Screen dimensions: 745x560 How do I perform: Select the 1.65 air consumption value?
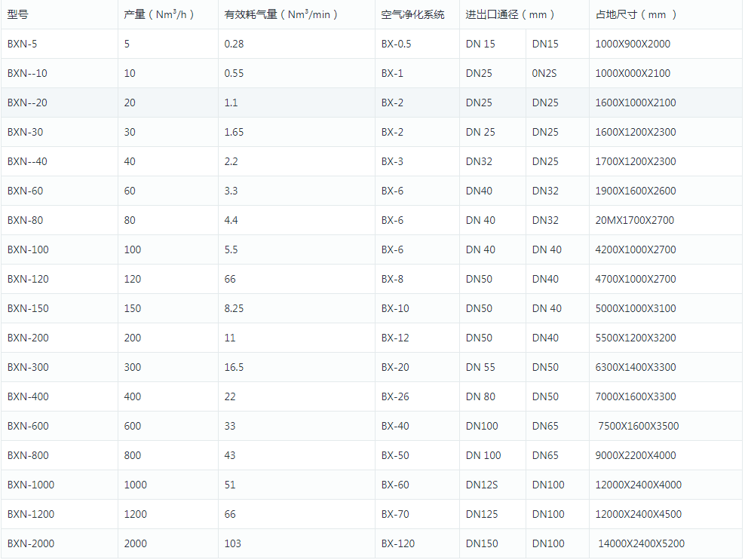pyautogui.click(x=234, y=133)
